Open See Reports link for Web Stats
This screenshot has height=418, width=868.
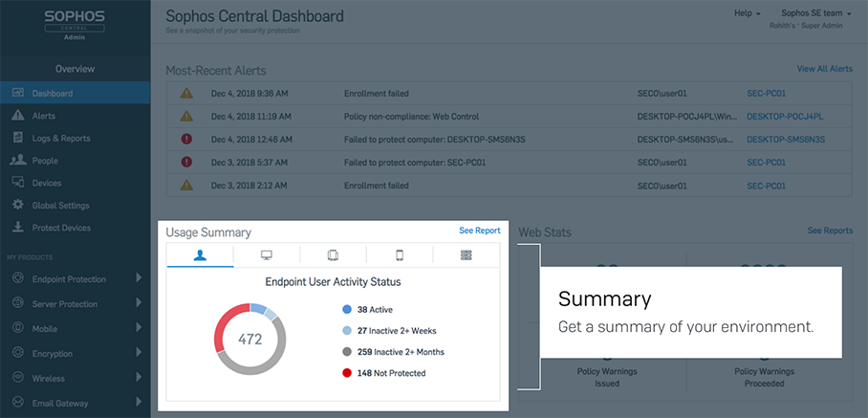pos(830,231)
